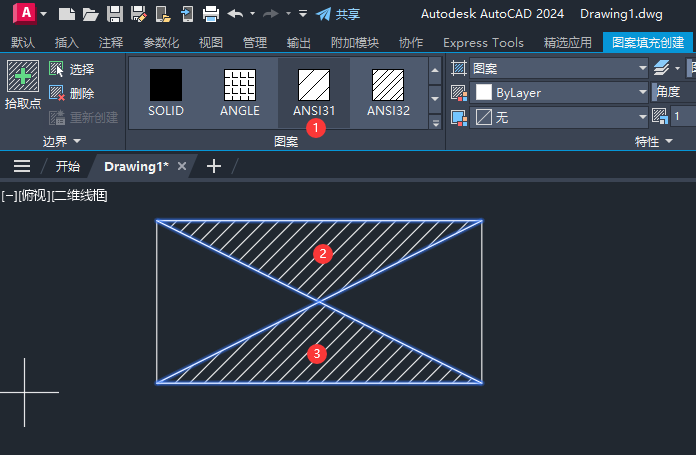Expand the 边界 panel

(x=62, y=142)
